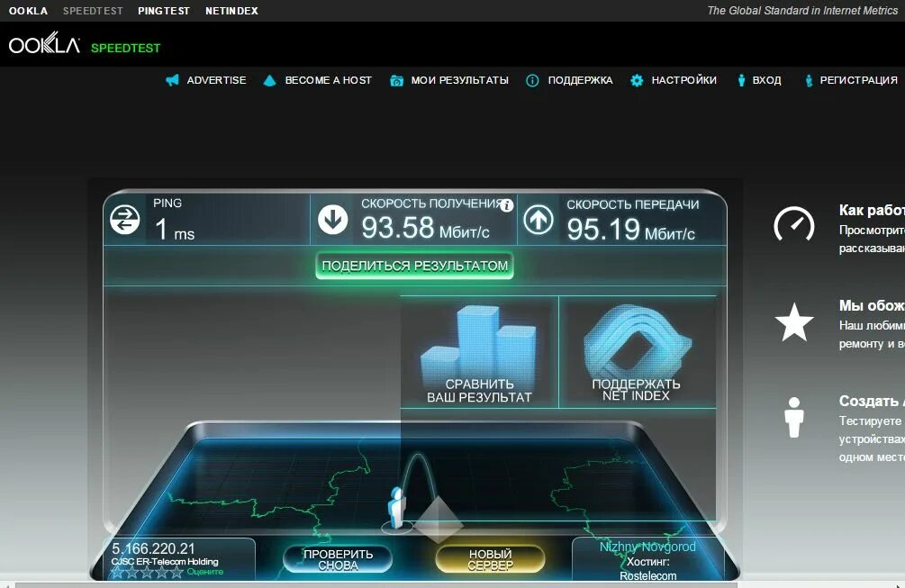The image size is (905, 588).
Task: Click the speedometer gauge sidebar icon
Action: click(794, 224)
